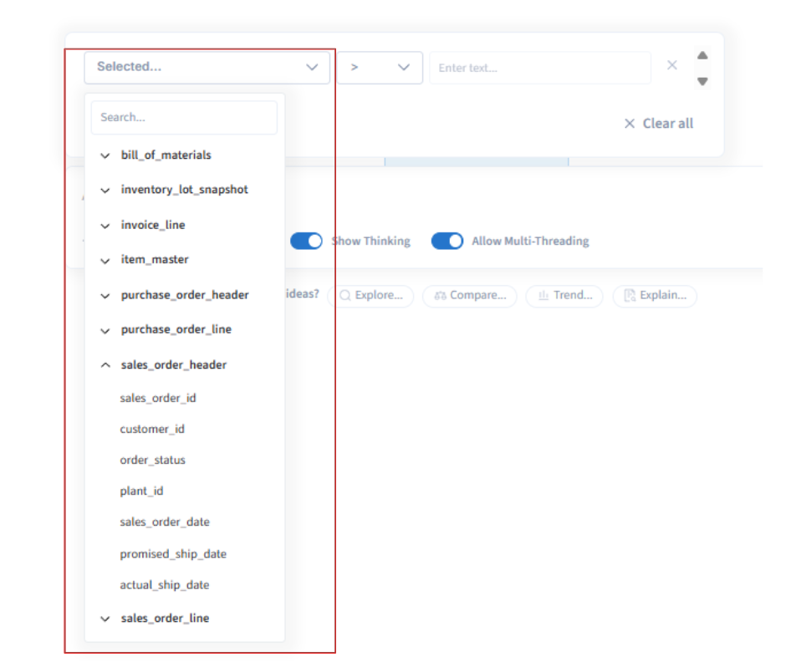Collapse the sales_order_header table

coord(173,365)
